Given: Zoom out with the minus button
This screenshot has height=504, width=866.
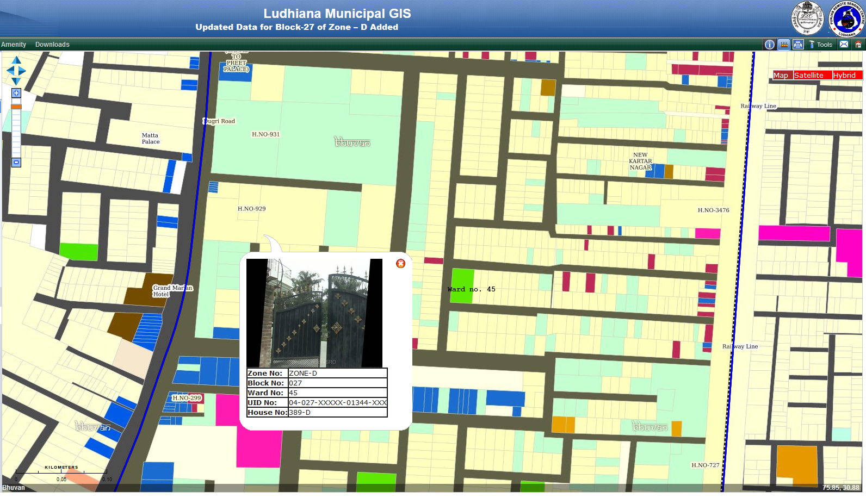Looking at the screenshot, I should pos(16,163).
